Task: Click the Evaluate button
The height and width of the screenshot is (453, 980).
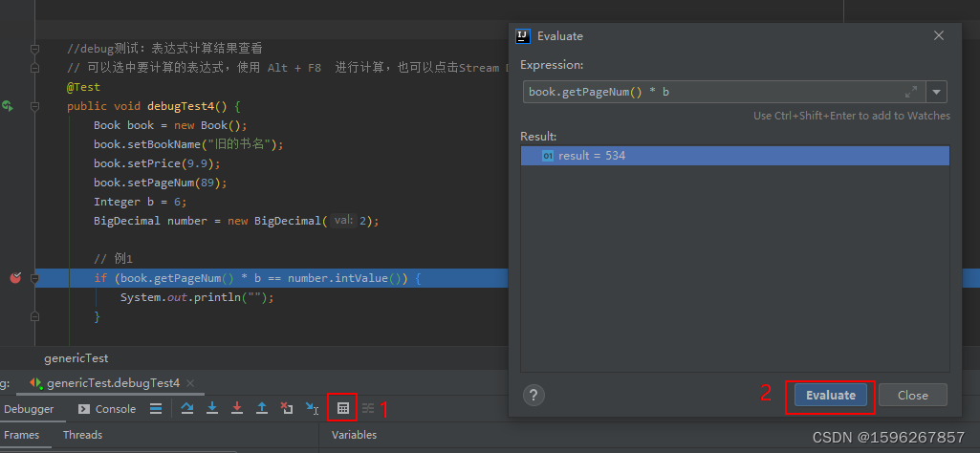Action: (831, 395)
